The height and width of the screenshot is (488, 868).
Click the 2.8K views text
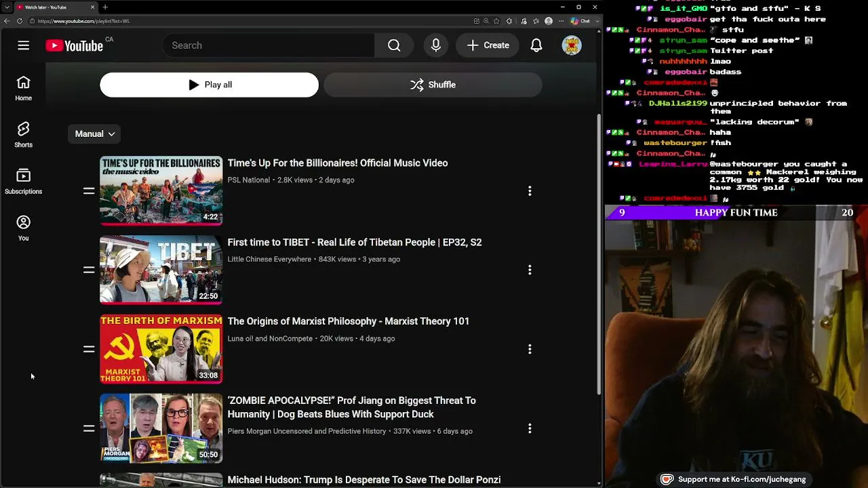[x=295, y=180]
